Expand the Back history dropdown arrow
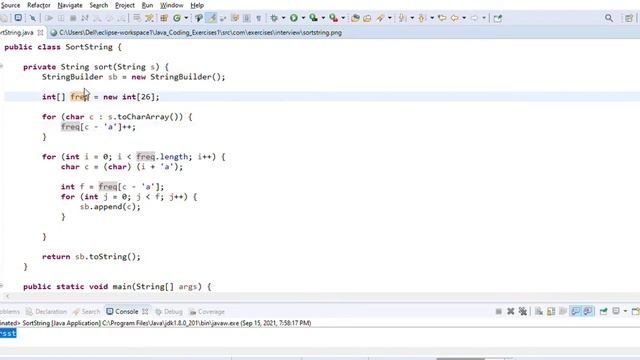Screen dimensions: 640x360 (464, 18)
